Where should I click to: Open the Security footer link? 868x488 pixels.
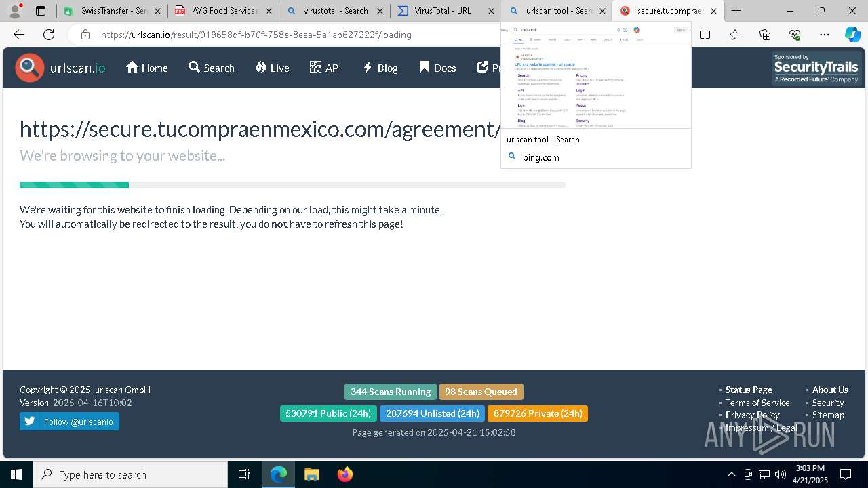click(828, 403)
